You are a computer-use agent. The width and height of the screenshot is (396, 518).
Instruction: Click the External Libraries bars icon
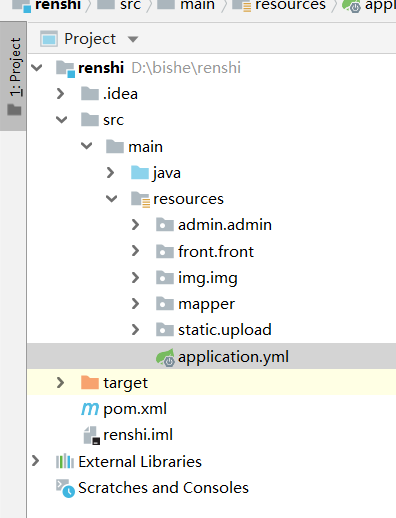point(65,461)
